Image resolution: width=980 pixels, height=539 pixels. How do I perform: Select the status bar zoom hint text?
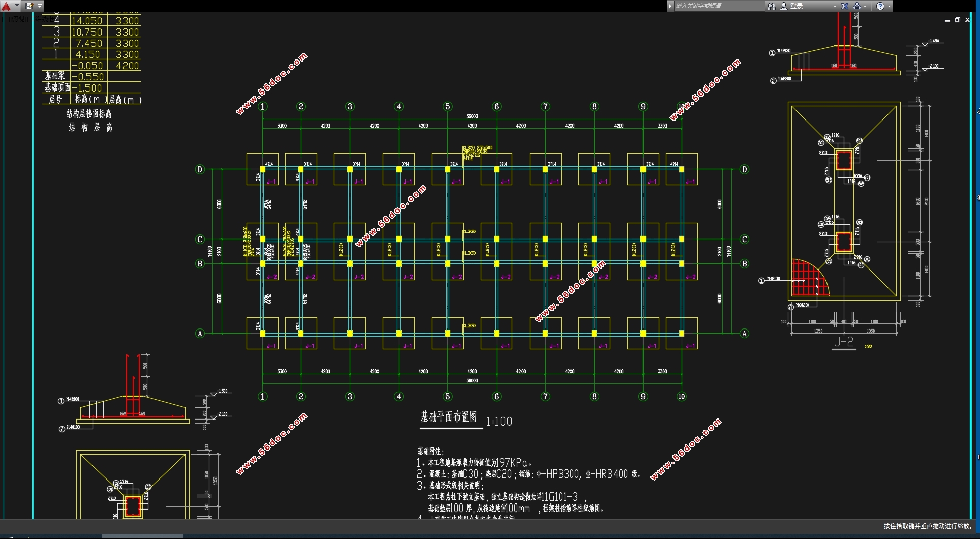(x=929, y=526)
